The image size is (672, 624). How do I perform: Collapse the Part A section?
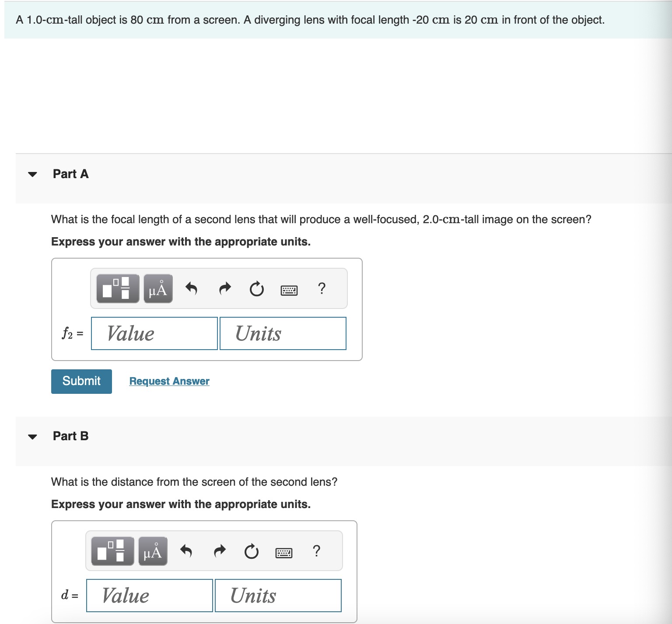(33, 174)
